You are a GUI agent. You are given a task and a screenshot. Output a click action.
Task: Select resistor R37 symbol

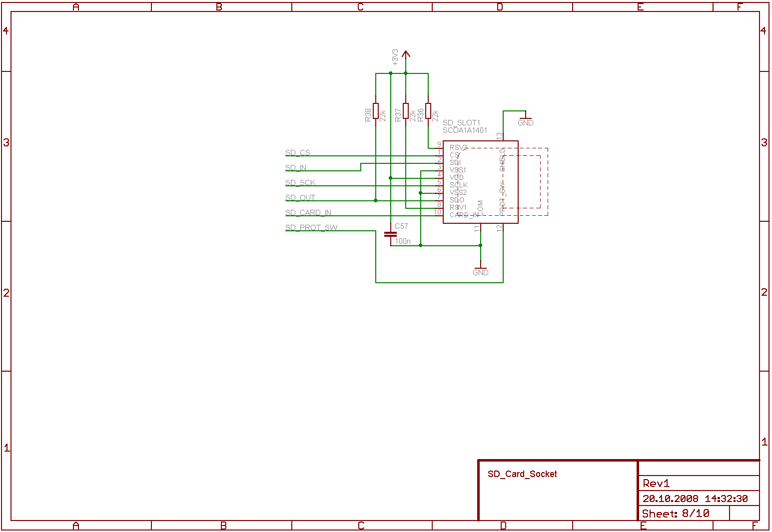(406, 111)
